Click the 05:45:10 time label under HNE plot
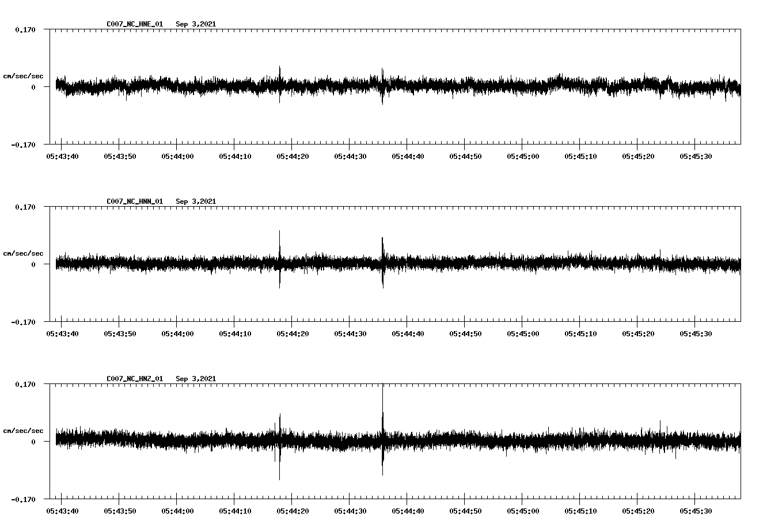Viewport: 782px width, 532px height. (580, 156)
